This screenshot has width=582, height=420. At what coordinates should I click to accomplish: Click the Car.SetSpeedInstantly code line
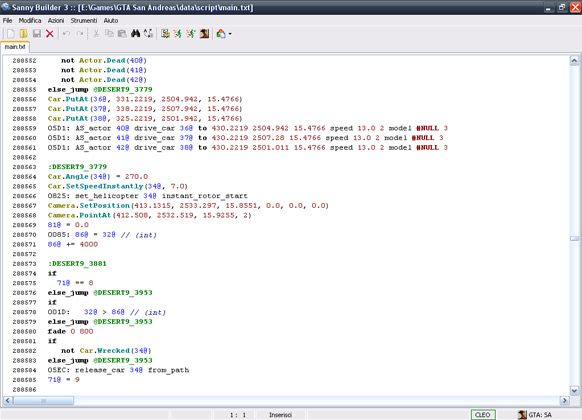(x=118, y=186)
